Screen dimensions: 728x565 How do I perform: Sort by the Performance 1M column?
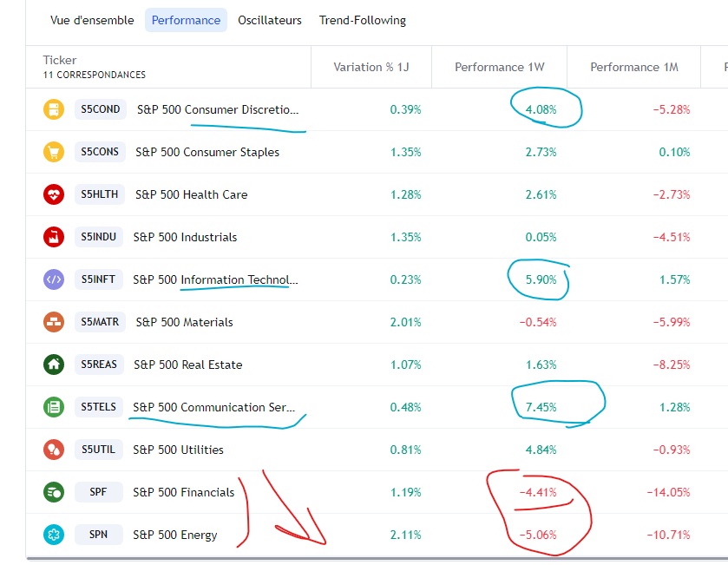point(633,67)
